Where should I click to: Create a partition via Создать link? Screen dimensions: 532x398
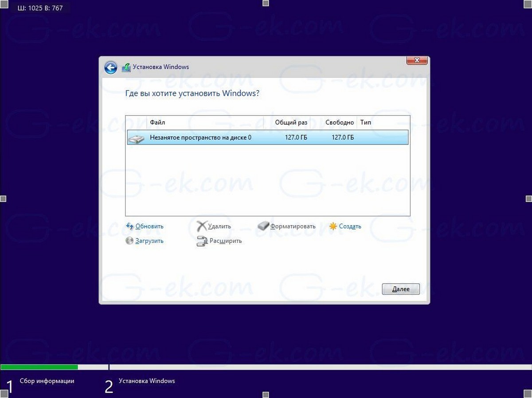coord(350,226)
